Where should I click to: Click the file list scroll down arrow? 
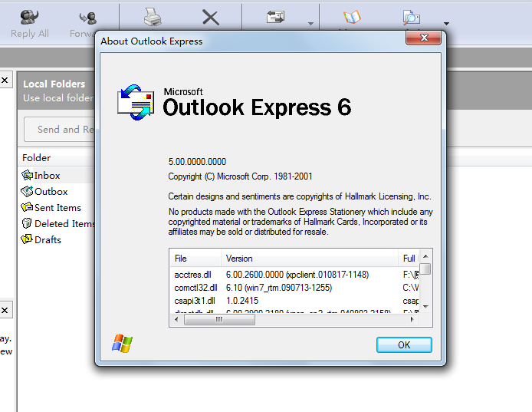[425, 306]
